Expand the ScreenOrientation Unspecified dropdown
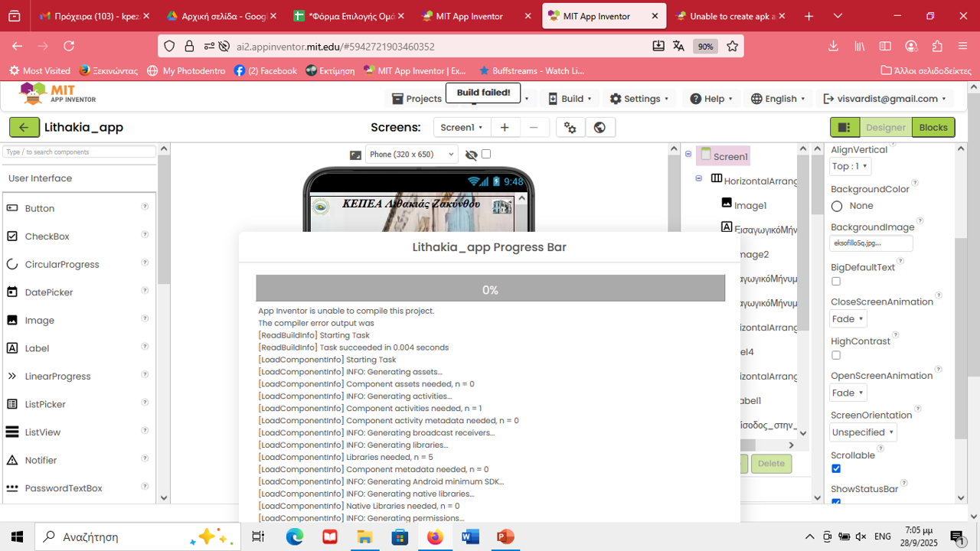 pos(863,432)
